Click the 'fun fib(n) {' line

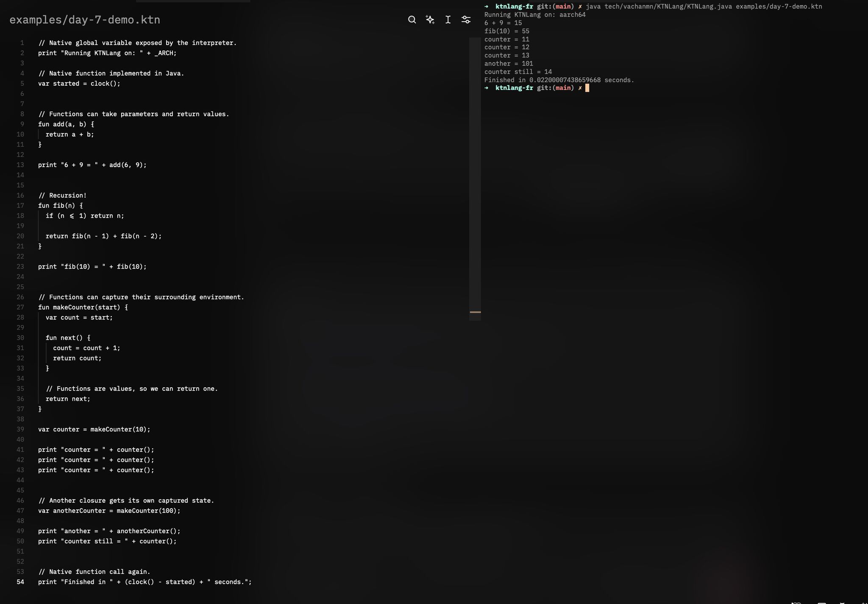(61, 206)
